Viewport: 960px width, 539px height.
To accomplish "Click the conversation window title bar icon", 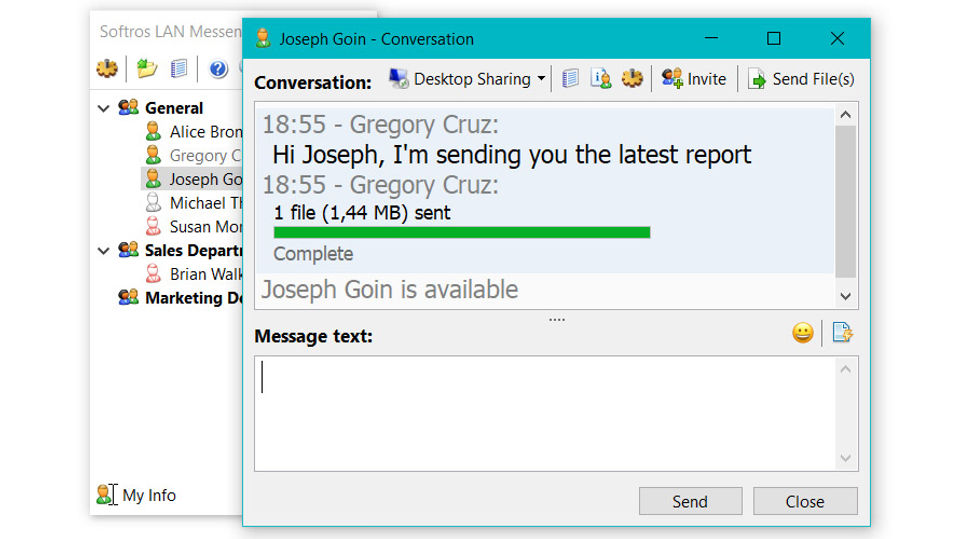I will tap(263, 39).
